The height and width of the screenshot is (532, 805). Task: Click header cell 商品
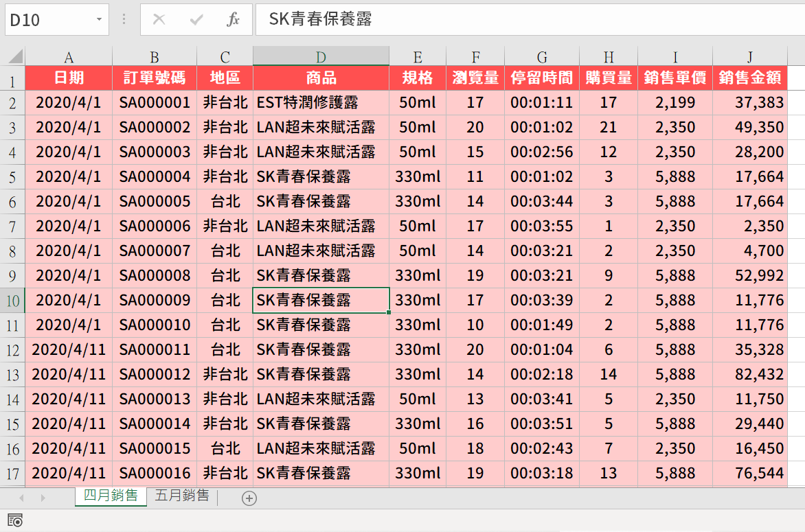[321, 78]
